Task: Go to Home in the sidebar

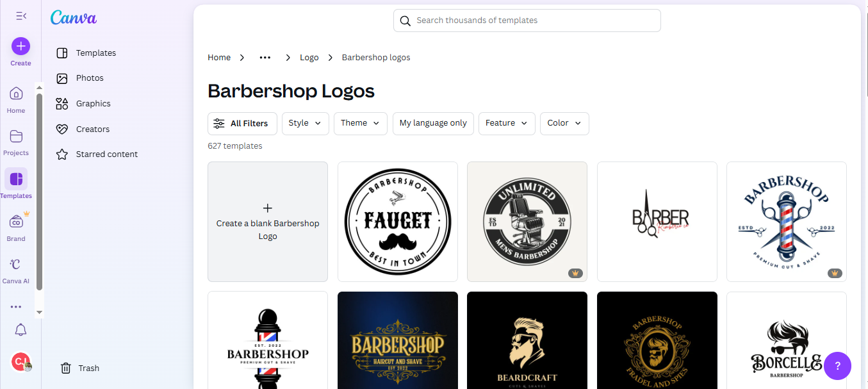Action: (15, 97)
